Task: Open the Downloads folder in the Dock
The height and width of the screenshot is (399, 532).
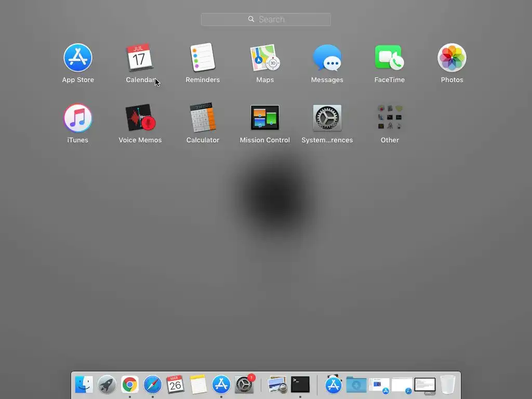Action: pos(356,385)
